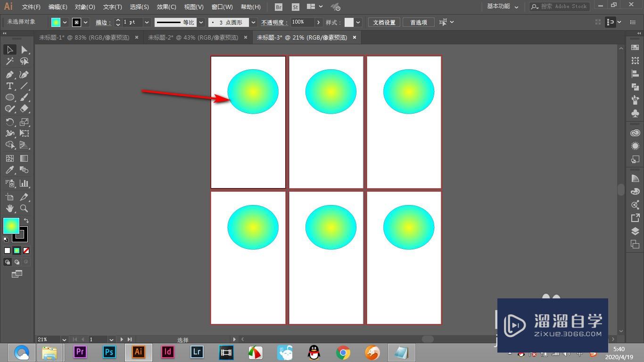Open the 基本功能 workspace switcher

[503, 7]
